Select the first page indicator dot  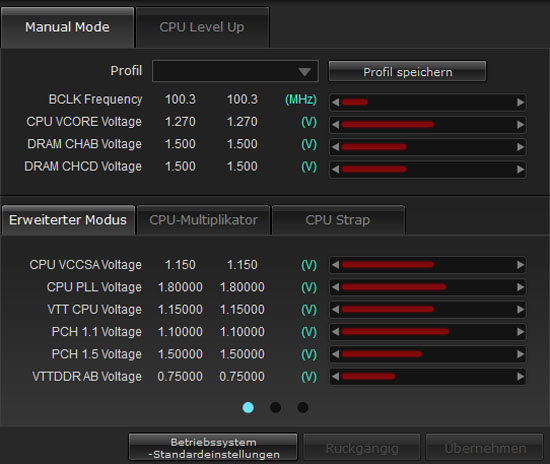[x=248, y=408]
